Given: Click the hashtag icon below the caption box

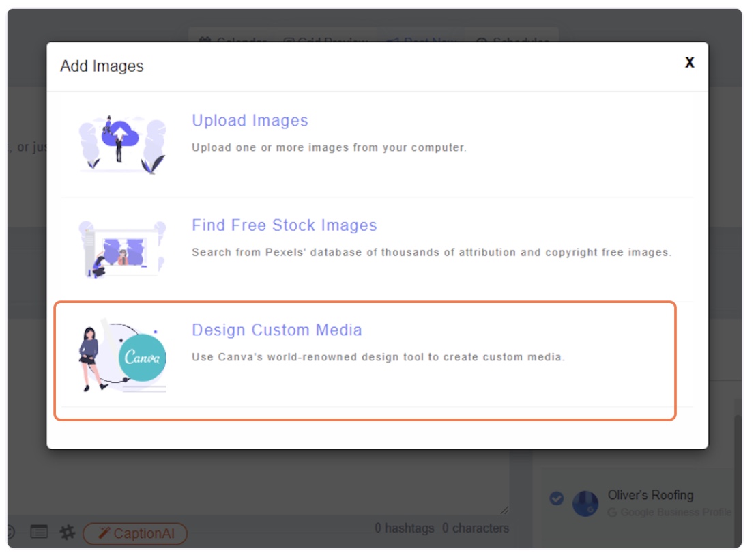Looking at the screenshot, I should click(67, 532).
